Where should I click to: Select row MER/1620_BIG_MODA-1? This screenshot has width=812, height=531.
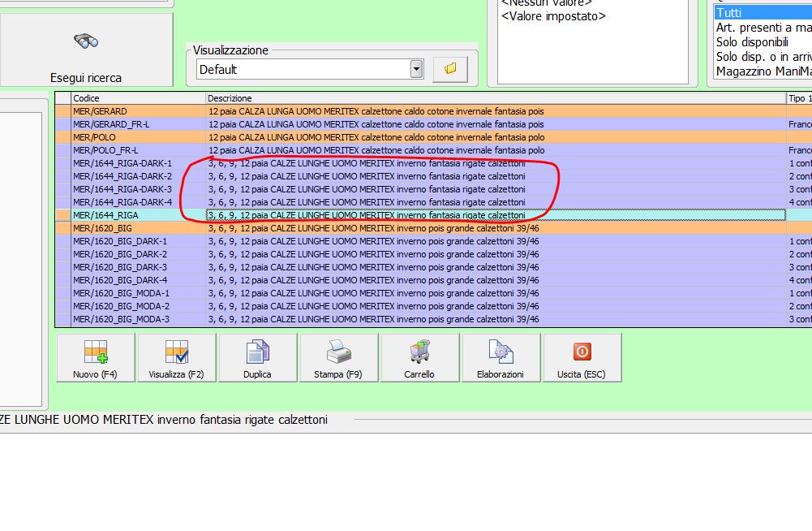(138, 293)
